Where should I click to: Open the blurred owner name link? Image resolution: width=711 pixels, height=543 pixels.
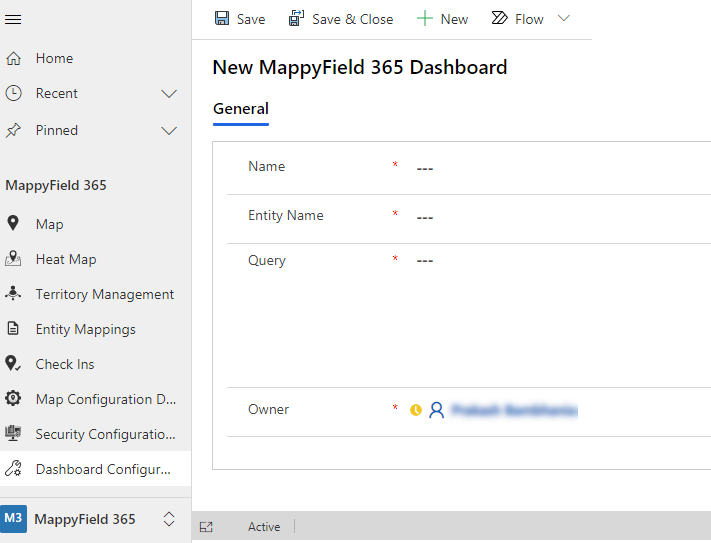[x=515, y=410]
